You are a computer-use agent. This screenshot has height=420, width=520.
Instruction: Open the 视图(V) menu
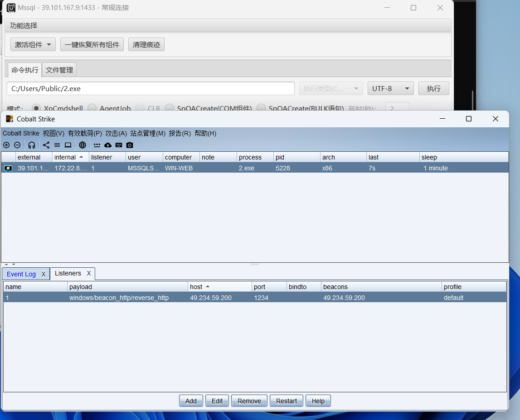point(53,133)
